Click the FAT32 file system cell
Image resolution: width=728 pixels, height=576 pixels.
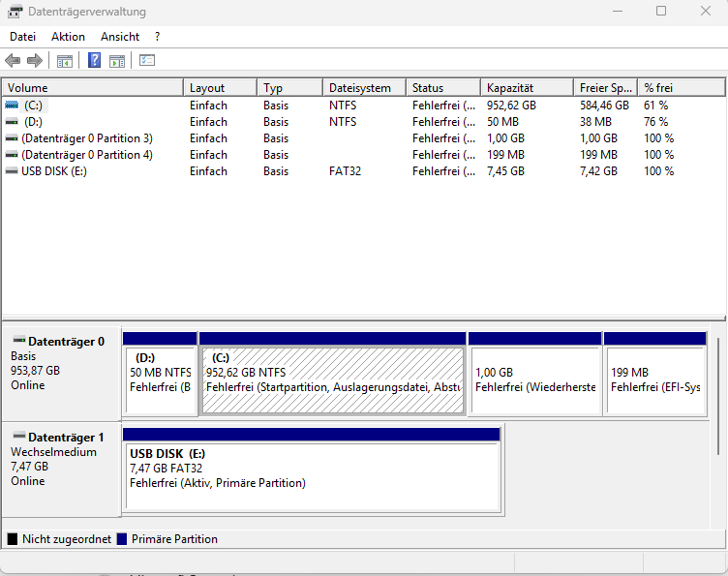pyautogui.click(x=345, y=171)
